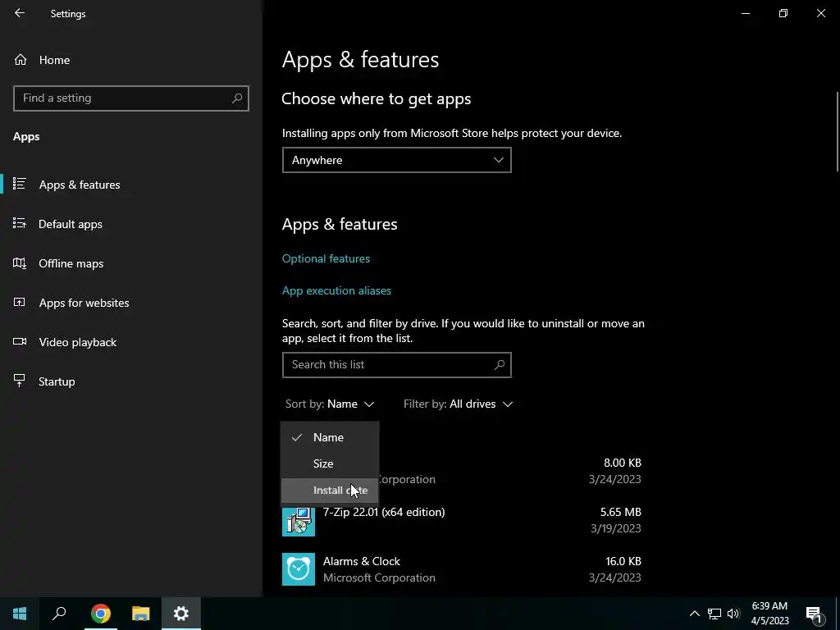
Task: Click the Default apps sidebar icon
Action: click(20, 223)
